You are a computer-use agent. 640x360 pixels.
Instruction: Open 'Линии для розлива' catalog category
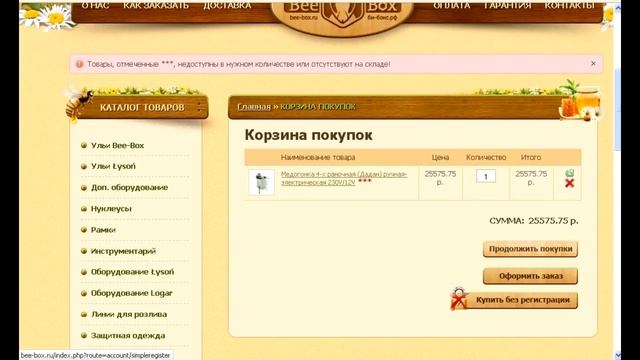129,314
